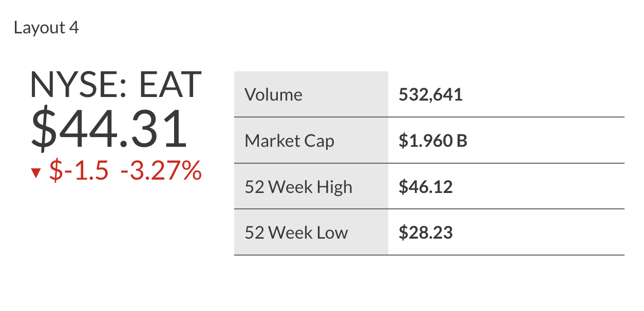Select the -3.27% percent change

pyautogui.click(x=161, y=171)
